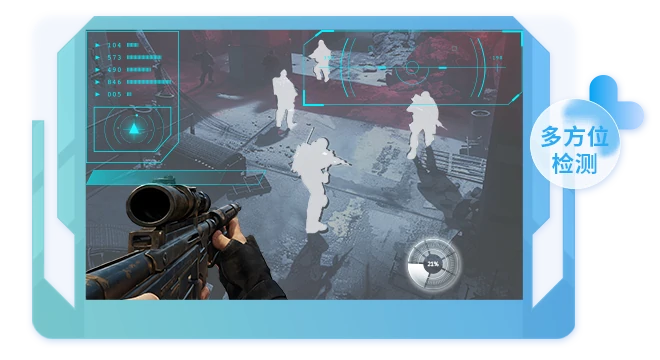This screenshot has height=360, width=660.
Task: Expand the arrow next to 005
Action: (98, 94)
